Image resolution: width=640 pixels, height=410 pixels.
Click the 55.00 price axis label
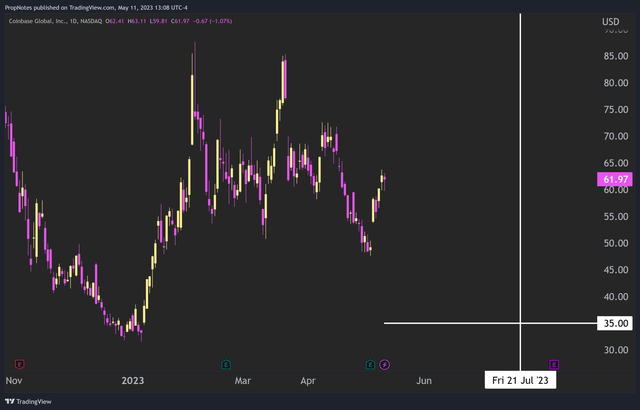point(616,216)
